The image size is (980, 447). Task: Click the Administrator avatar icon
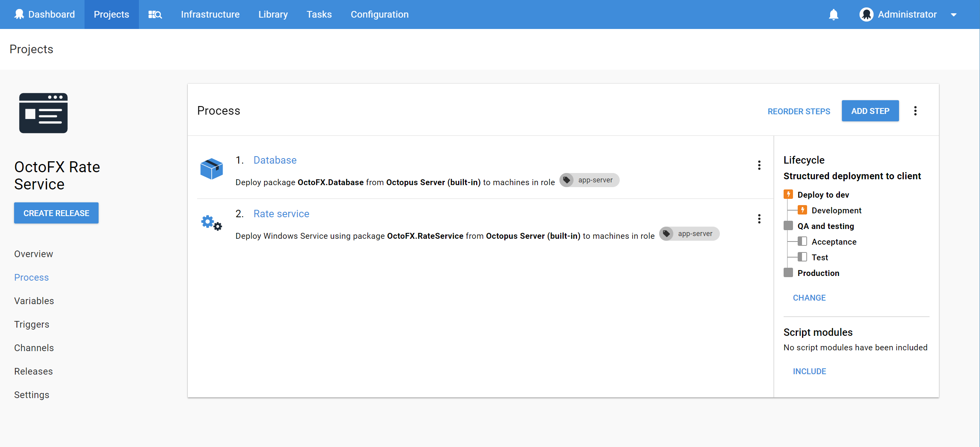(x=866, y=14)
